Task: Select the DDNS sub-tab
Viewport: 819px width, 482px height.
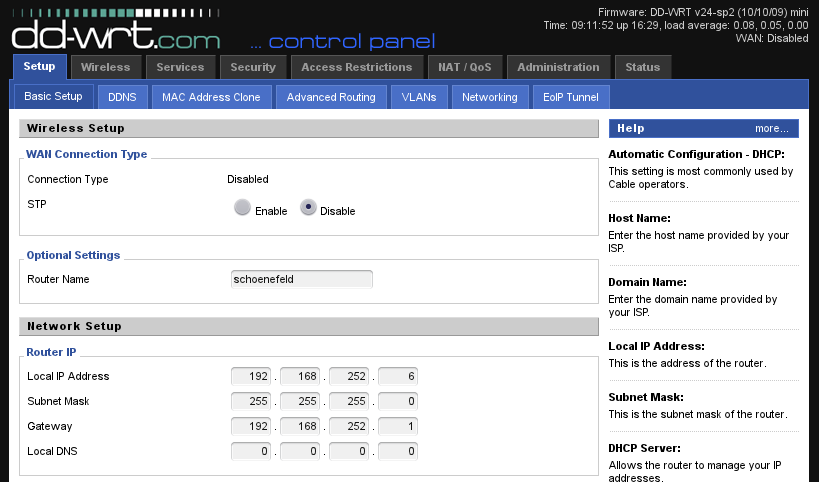Action: click(123, 97)
